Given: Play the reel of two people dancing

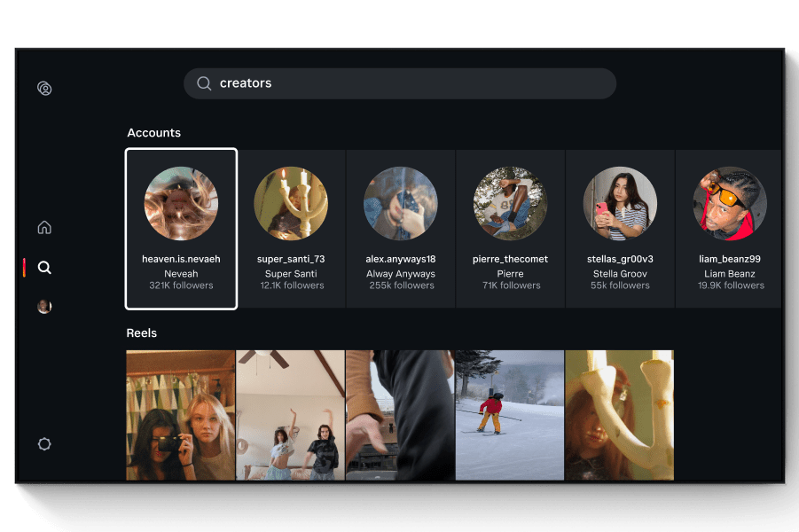Looking at the screenshot, I should (x=291, y=415).
